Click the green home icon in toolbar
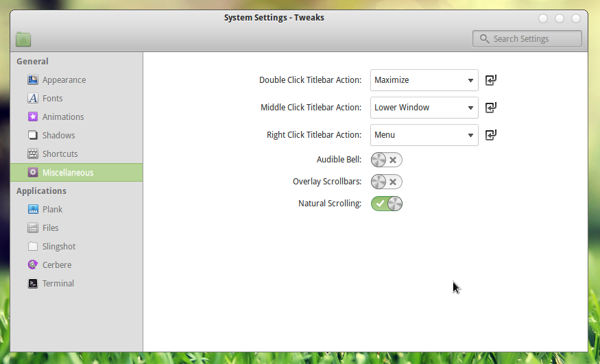This screenshot has height=364, width=600. click(23, 39)
